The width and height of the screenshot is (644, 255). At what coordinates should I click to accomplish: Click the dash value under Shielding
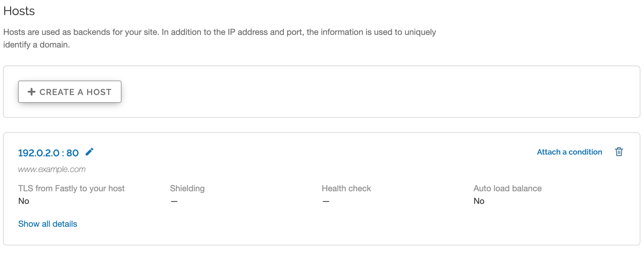[x=174, y=201]
